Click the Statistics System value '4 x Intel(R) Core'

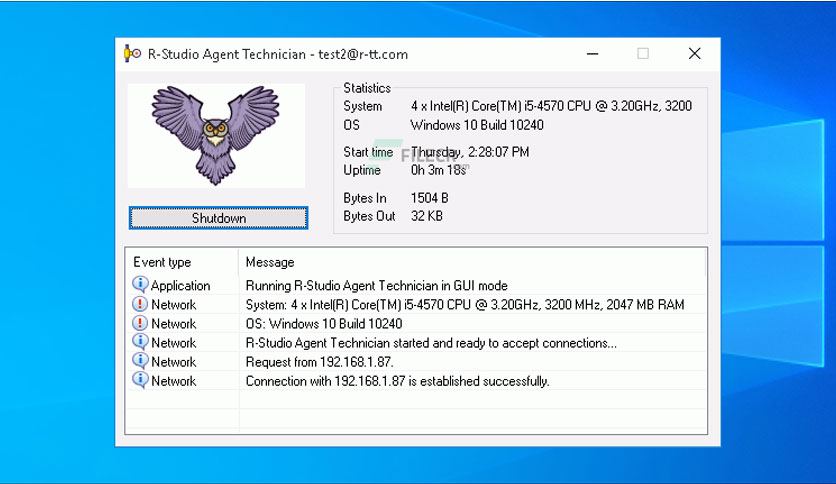point(551,106)
